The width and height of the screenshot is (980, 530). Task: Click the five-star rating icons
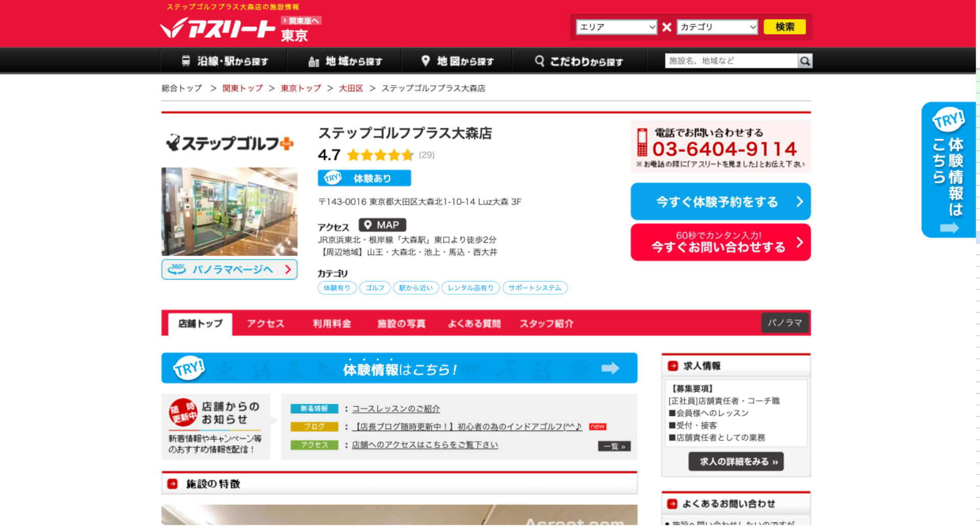click(x=380, y=155)
